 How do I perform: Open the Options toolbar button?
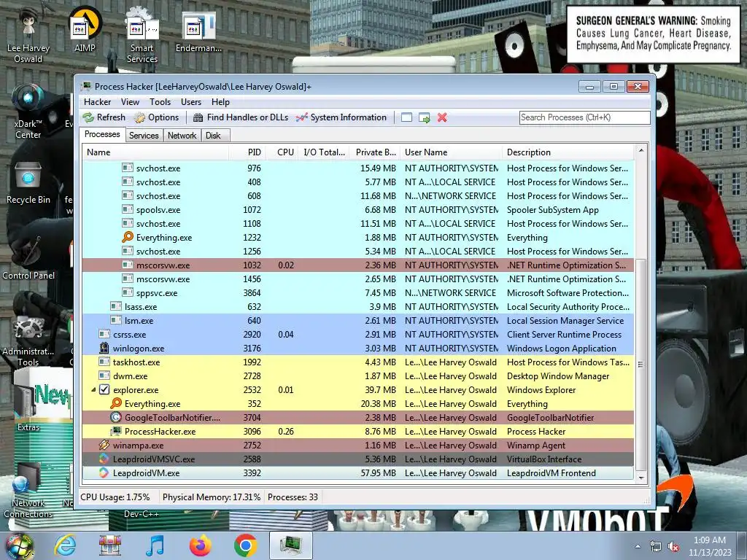pos(156,117)
